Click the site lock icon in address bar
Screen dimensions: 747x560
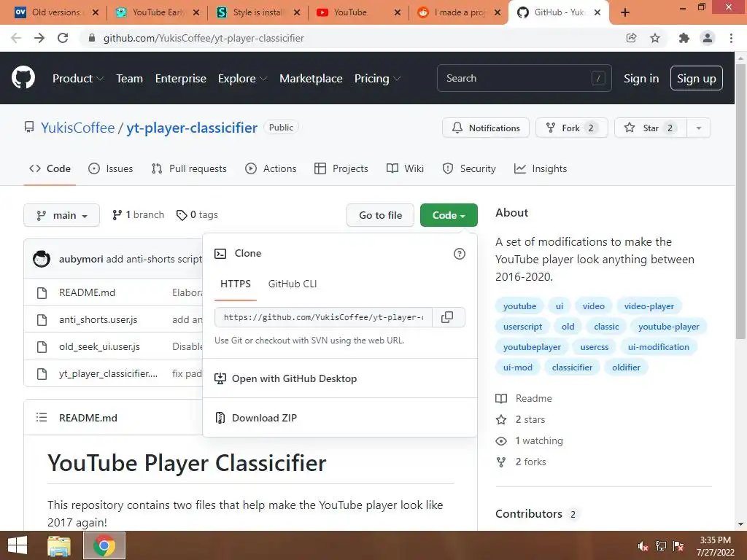[x=92, y=38]
